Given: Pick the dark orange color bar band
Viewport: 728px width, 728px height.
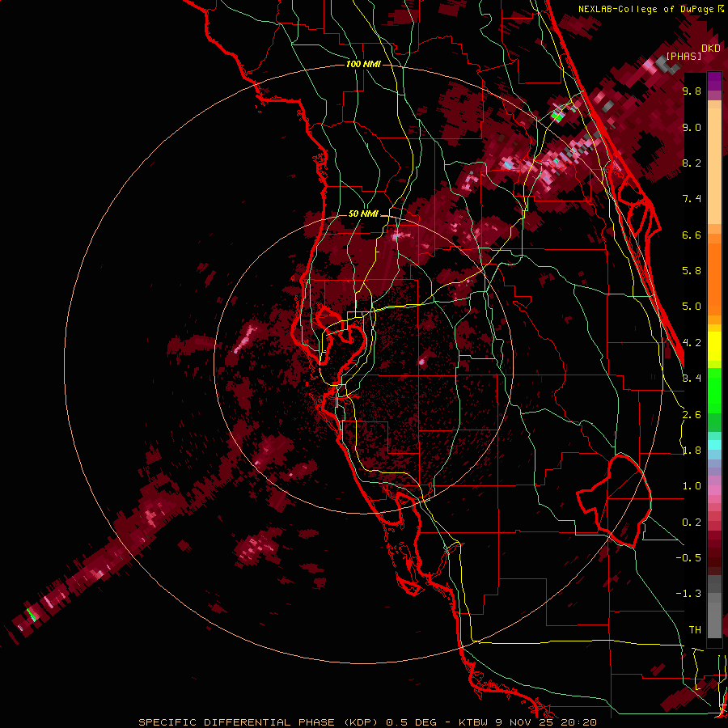Looking at the screenshot, I should point(714,274).
